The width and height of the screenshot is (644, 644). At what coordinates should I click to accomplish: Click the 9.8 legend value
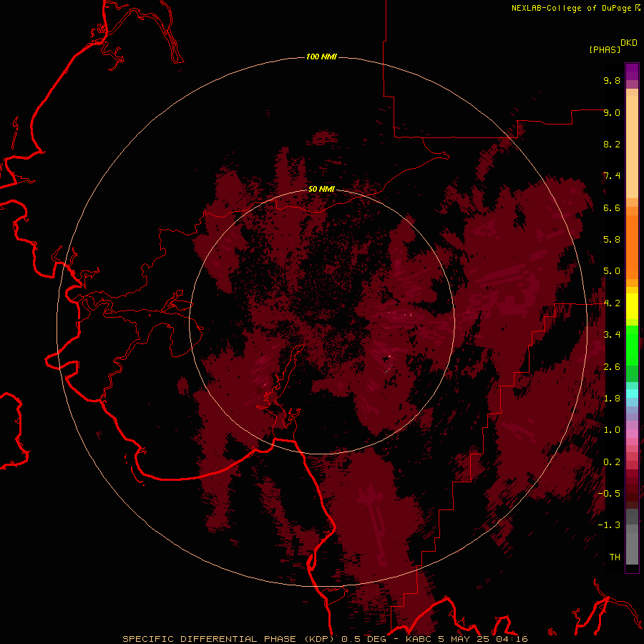tap(612, 80)
